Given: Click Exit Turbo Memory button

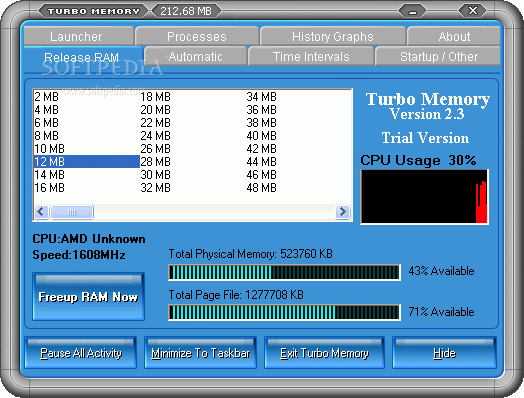Looking at the screenshot, I should click(324, 353).
